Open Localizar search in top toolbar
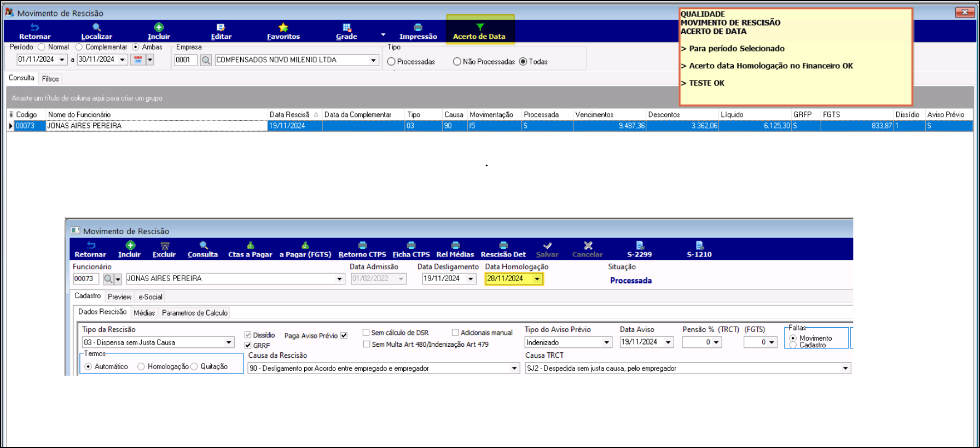Image resolution: width=980 pixels, height=448 pixels. pos(96,32)
